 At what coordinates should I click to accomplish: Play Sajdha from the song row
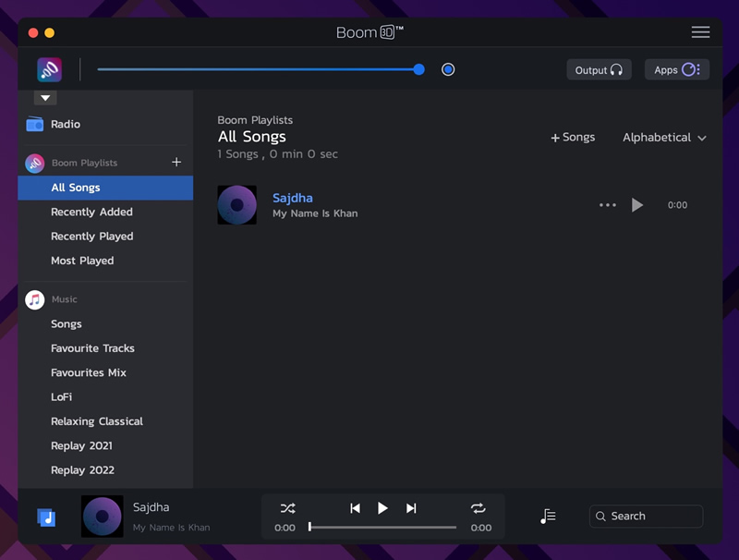pos(637,205)
